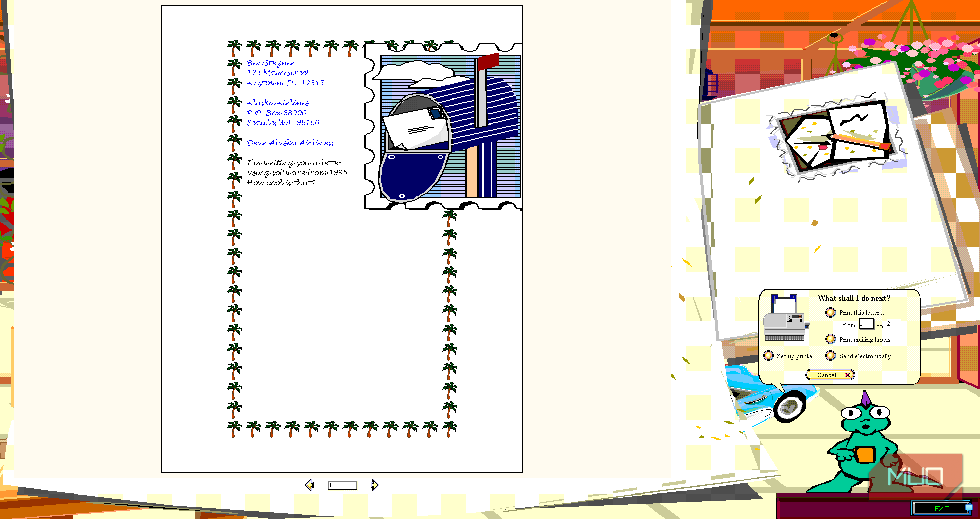This screenshot has height=519, width=980.
Task: Click the printer illustration in the dialog
Action: [786, 318]
